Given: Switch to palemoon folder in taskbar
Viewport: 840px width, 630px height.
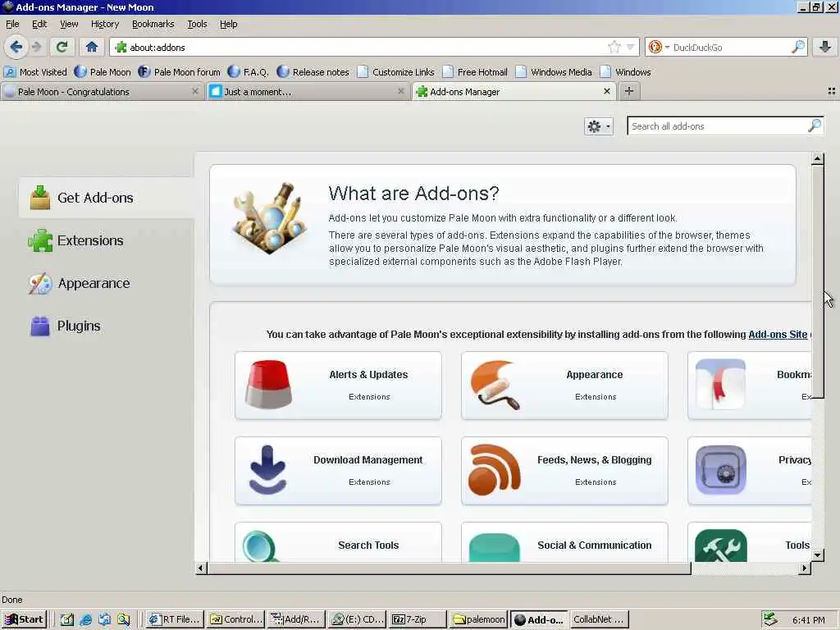Looking at the screenshot, I should (x=478, y=620).
